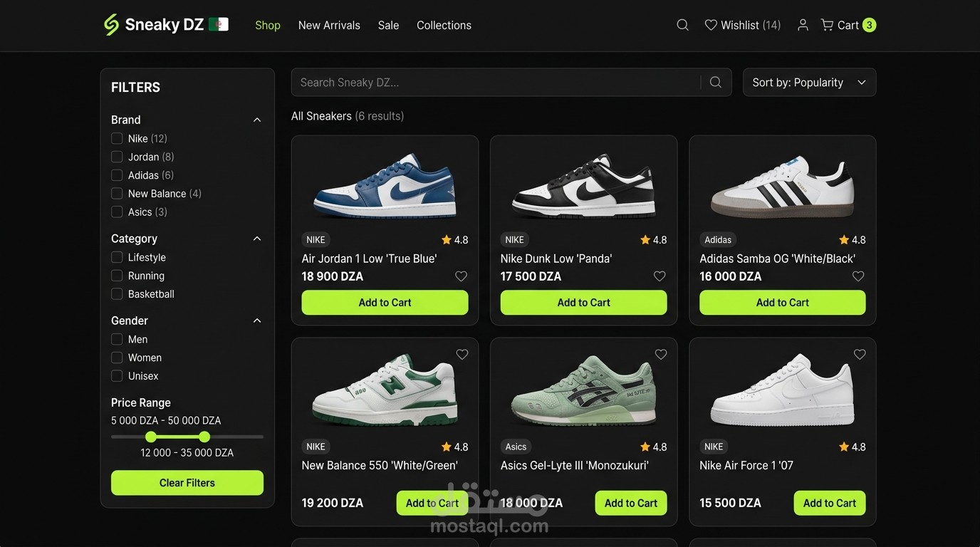Viewport: 980px width, 547px height.
Task: Open the shopping Cart icon
Action: coord(827,25)
